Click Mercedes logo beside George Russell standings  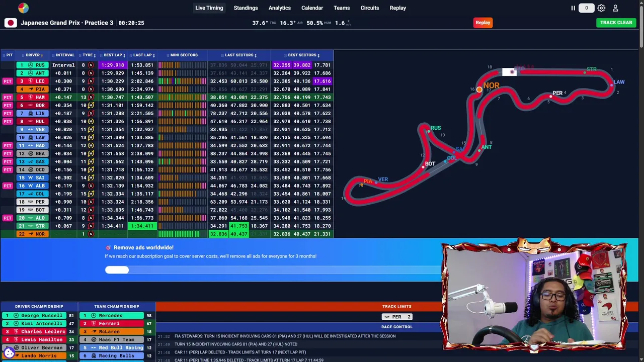(x=16, y=315)
